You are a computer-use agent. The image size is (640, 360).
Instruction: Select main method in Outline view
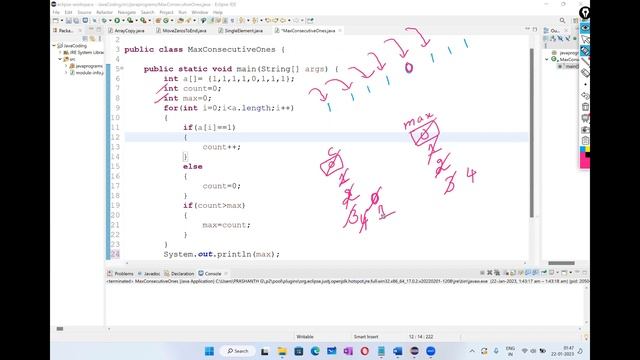(568, 66)
